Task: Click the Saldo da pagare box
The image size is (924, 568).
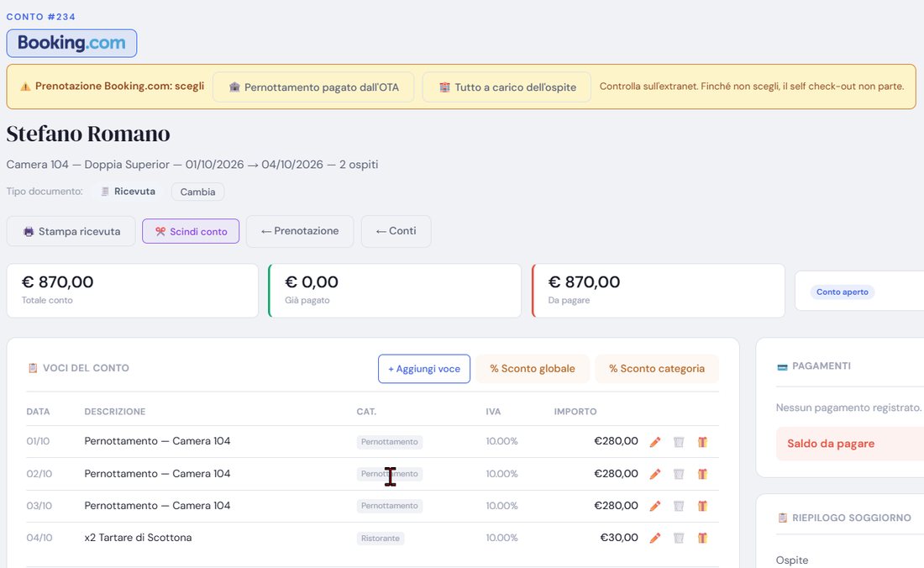Action: tap(850, 444)
